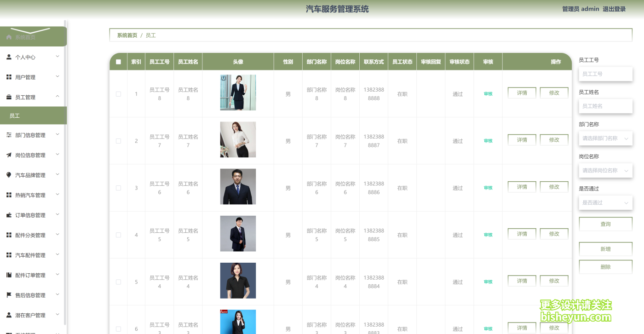Click the avatar photo of employee 员工姓名8
Viewport: 644px width, 334px height.
point(238,92)
